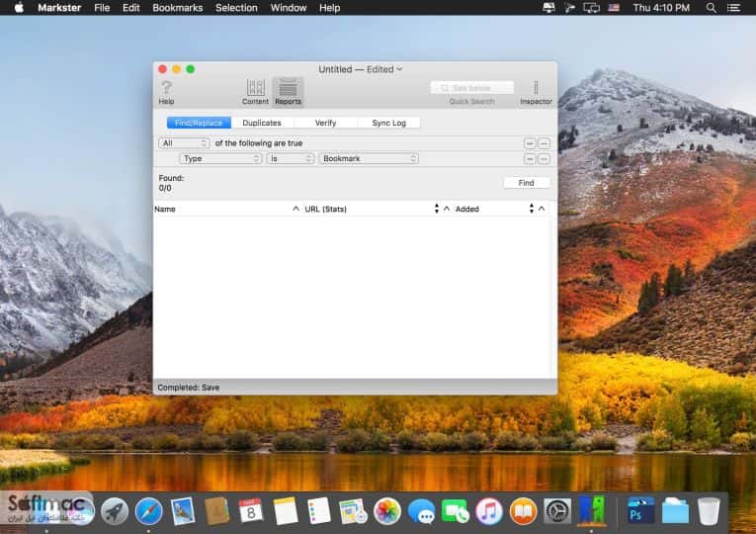Click the Find button
Viewport: 756px width, 534px height.
(x=526, y=183)
